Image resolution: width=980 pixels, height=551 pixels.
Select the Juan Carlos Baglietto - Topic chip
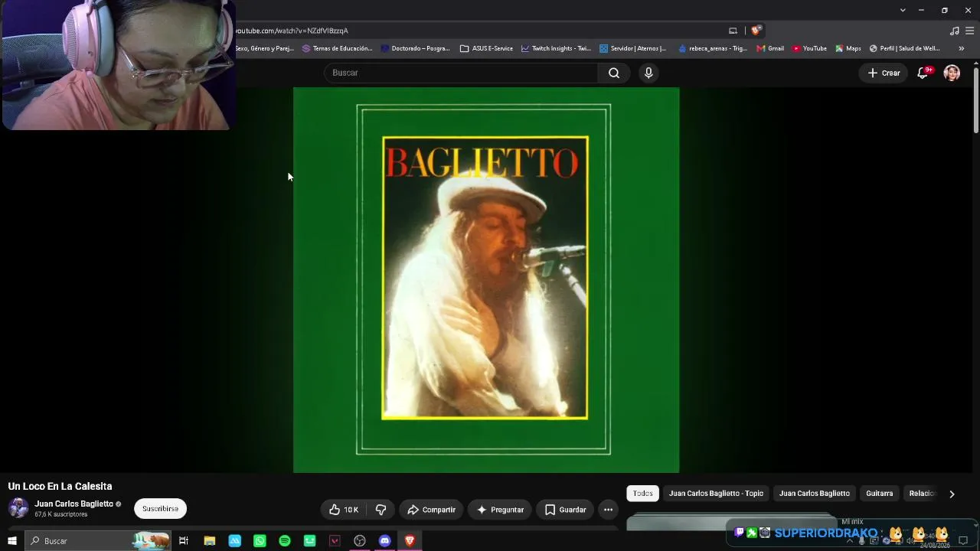pyautogui.click(x=716, y=494)
